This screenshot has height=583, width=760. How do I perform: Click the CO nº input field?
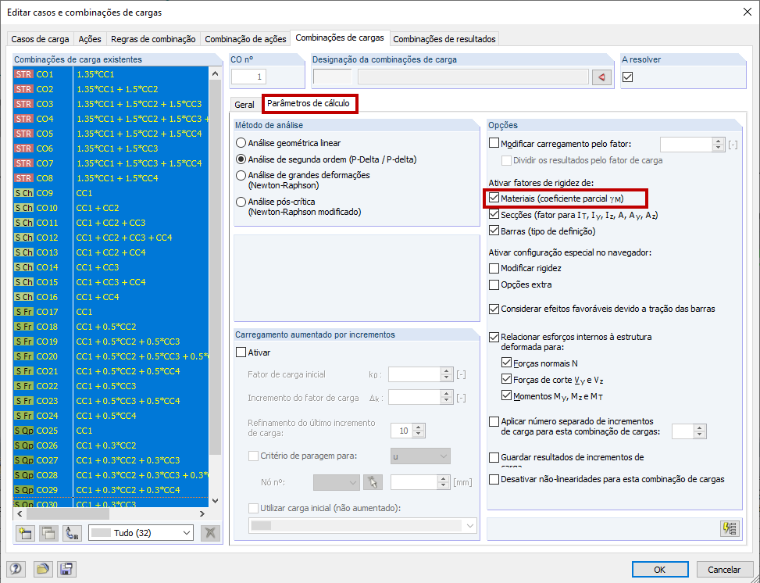pyautogui.click(x=249, y=77)
